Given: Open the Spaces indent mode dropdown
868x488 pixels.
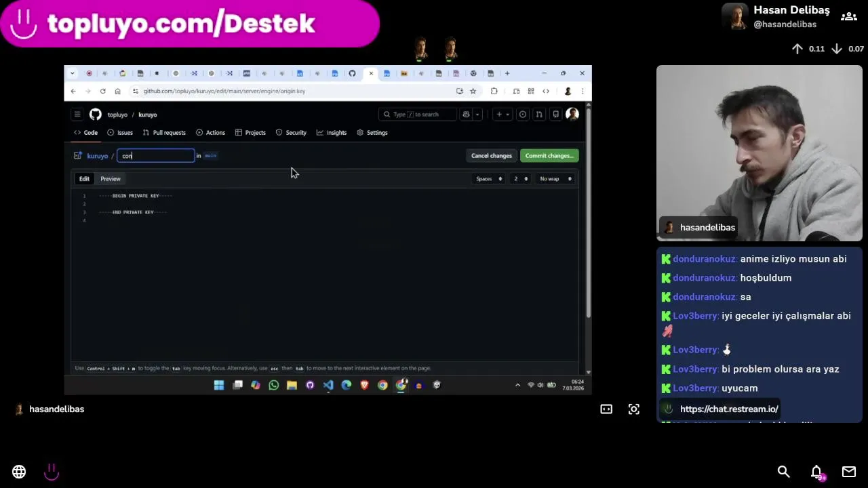Looking at the screenshot, I should [x=489, y=179].
